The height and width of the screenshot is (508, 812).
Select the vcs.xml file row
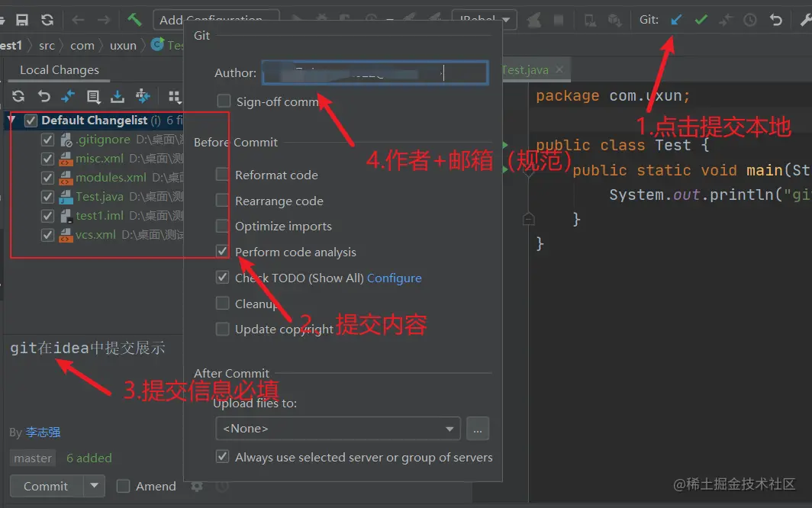point(95,235)
